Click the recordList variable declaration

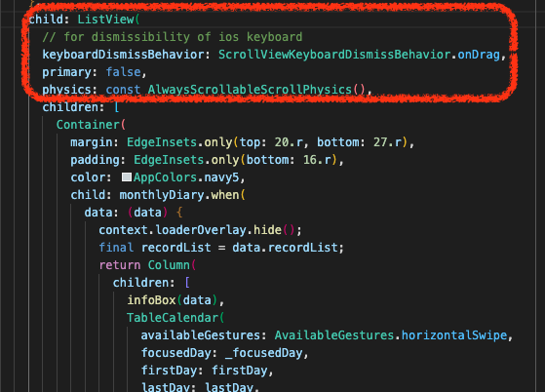click(x=175, y=248)
